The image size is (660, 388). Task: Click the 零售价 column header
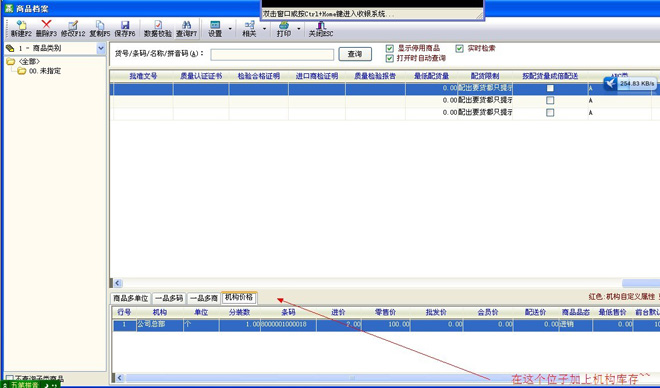[386, 312]
